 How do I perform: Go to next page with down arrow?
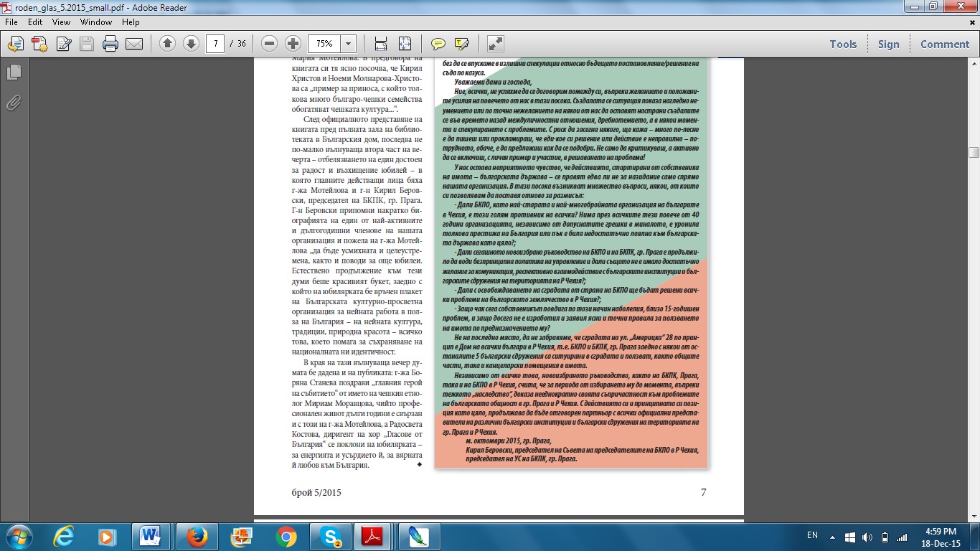pyautogui.click(x=191, y=44)
